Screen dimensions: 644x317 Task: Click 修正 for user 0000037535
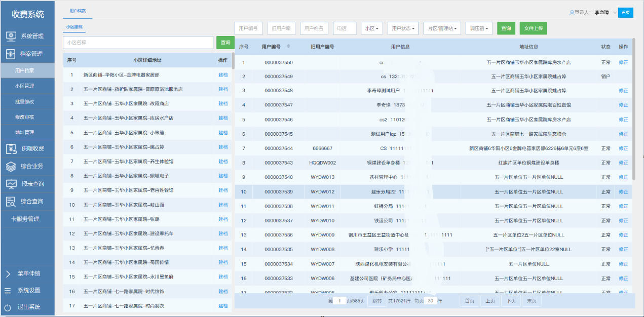point(623,250)
